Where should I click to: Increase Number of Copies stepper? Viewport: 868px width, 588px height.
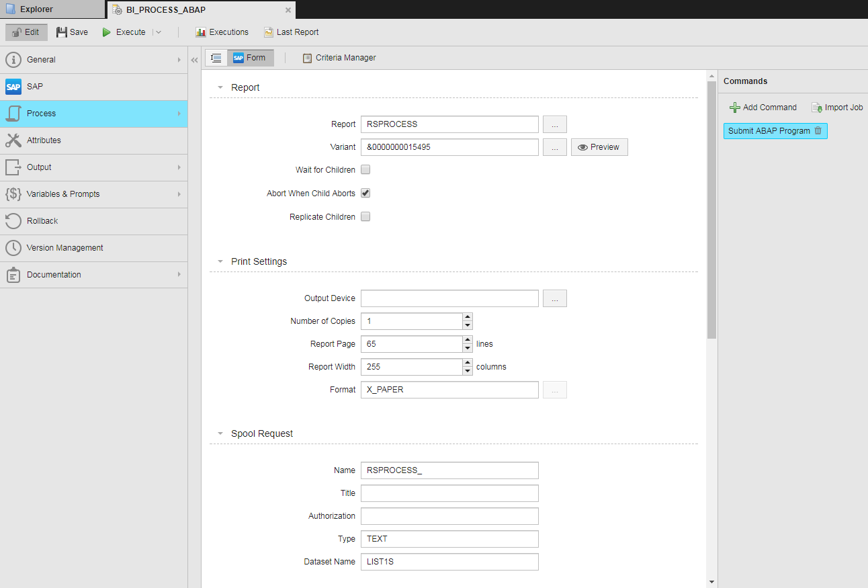tap(468, 317)
